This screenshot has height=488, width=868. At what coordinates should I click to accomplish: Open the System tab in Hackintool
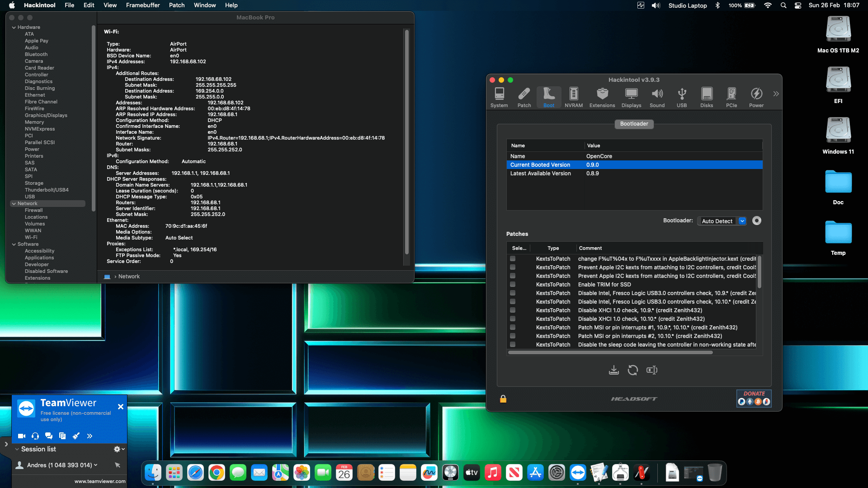(x=499, y=97)
